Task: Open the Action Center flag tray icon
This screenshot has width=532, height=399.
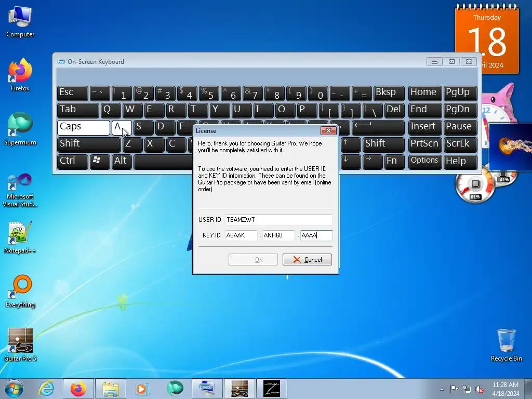Action: [x=454, y=389]
